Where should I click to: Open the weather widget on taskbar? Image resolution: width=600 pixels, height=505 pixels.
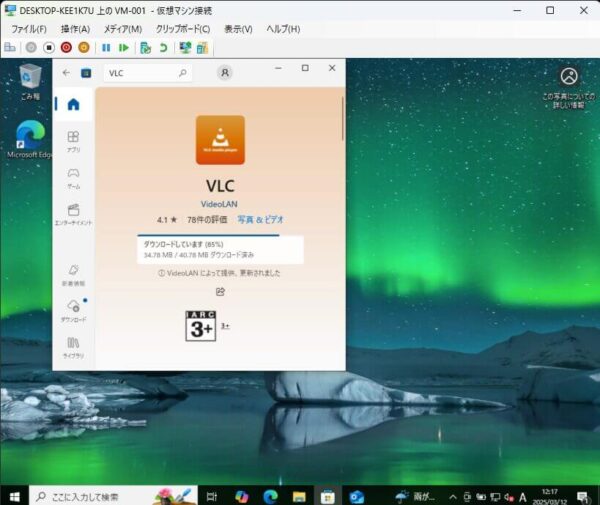pos(415,497)
